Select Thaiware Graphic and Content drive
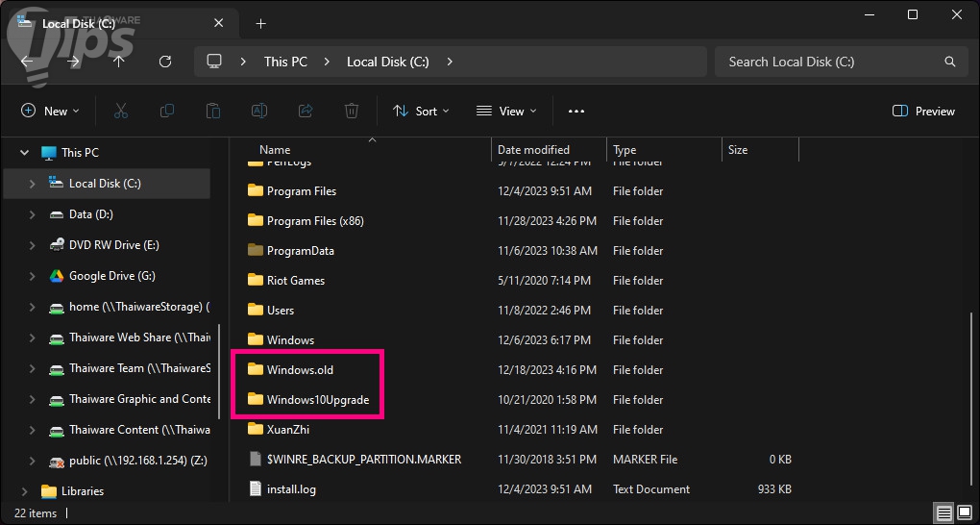Image resolution: width=980 pixels, height=525 pixels. [x=139, y=399]
